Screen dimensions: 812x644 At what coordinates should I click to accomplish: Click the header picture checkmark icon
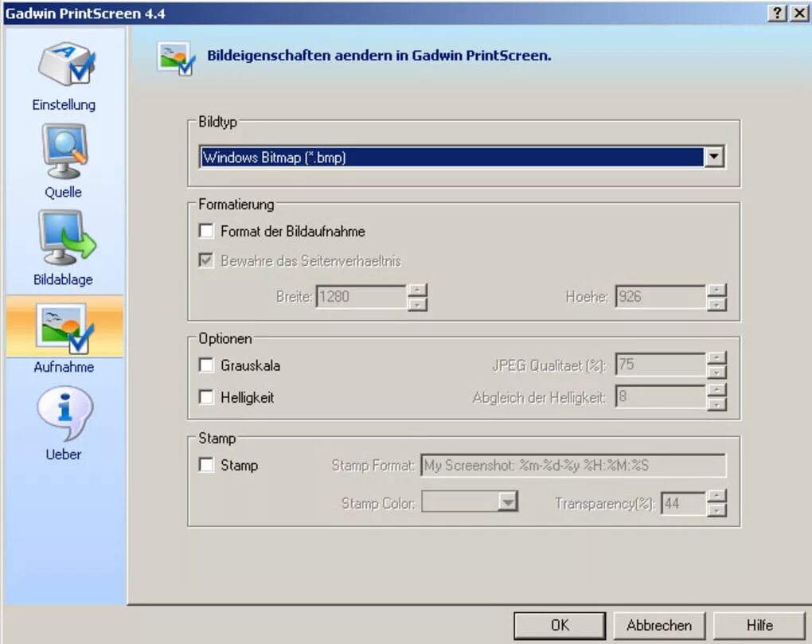click(x=176, y=58)
